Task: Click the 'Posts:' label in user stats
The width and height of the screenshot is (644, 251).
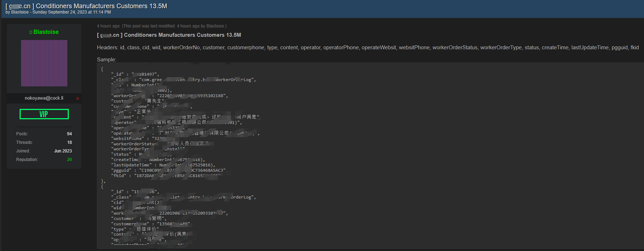Action: point(22,134)
